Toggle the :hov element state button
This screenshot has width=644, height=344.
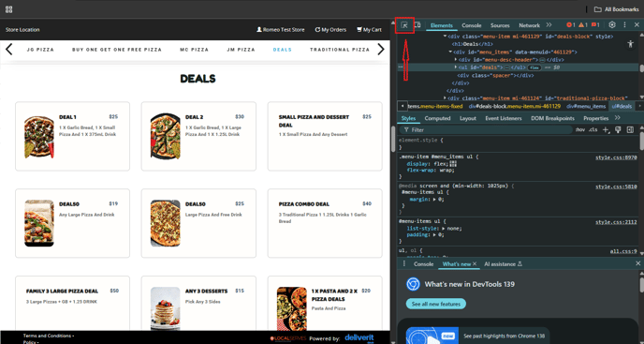[580, 129]
